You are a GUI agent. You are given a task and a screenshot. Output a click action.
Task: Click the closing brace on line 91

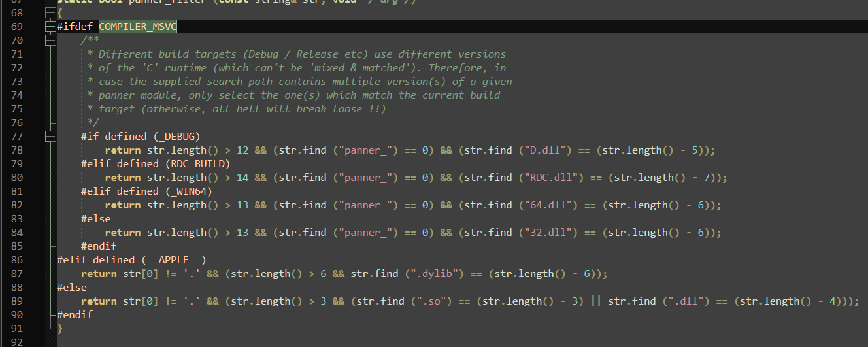(60, 329)
